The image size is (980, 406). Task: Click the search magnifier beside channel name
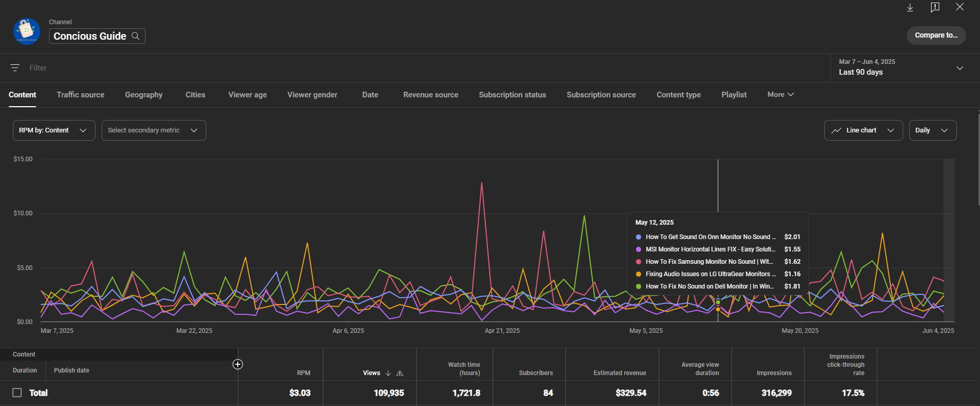[136, 36]
